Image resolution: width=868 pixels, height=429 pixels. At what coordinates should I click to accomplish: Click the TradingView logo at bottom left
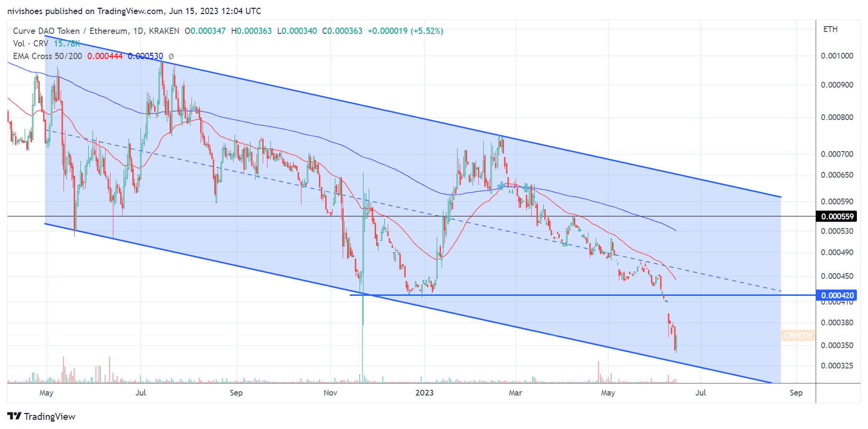[x=42, y=416]
